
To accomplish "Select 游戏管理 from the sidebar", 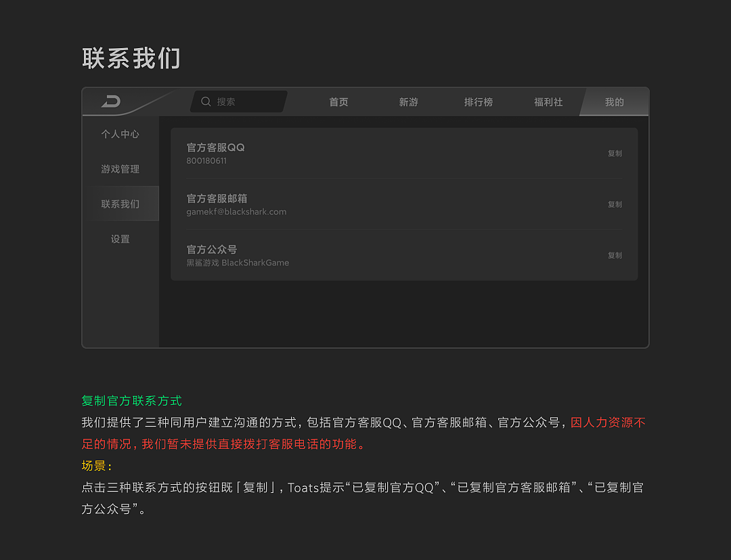I will pos(120,169).
